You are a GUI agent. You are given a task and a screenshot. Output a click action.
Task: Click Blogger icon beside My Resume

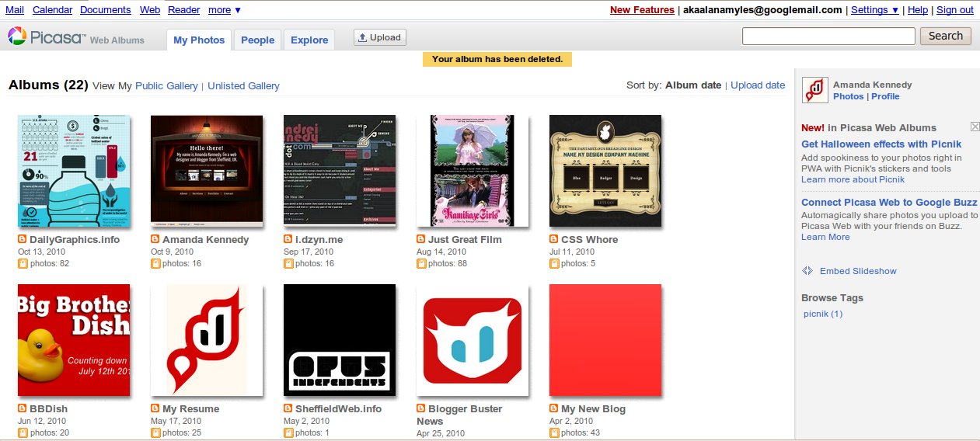coord(155,408)
